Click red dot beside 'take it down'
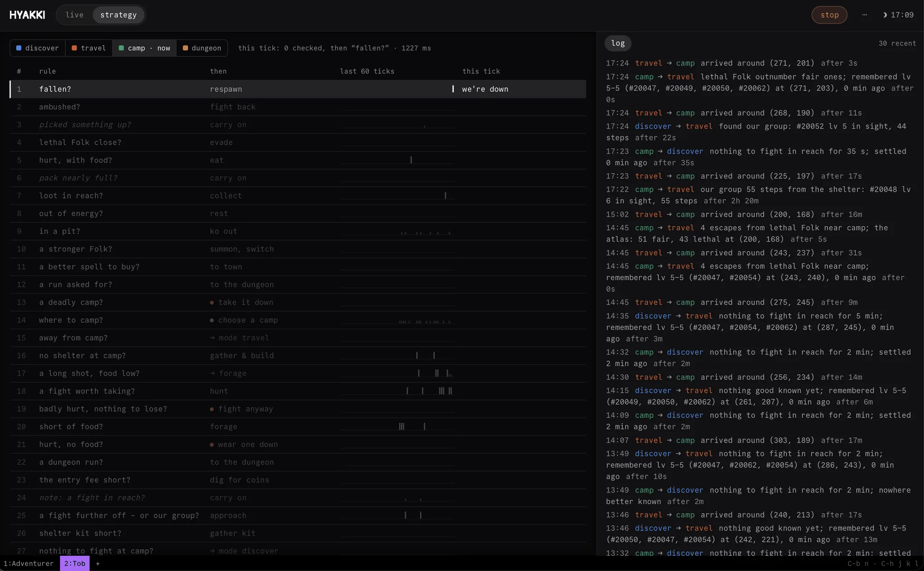Image resolution: width=924 pixels, height=571 pixels. pyautogui.click(x=212, y=303)
